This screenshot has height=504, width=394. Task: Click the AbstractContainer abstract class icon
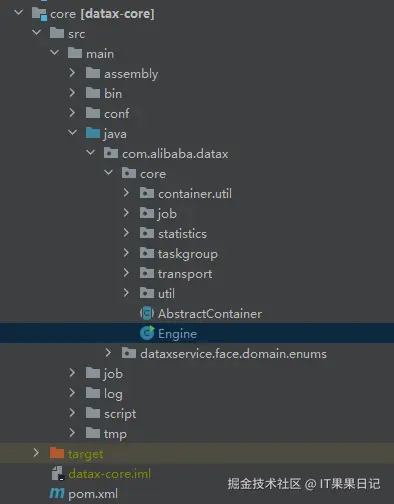click(x=147, y=313)
